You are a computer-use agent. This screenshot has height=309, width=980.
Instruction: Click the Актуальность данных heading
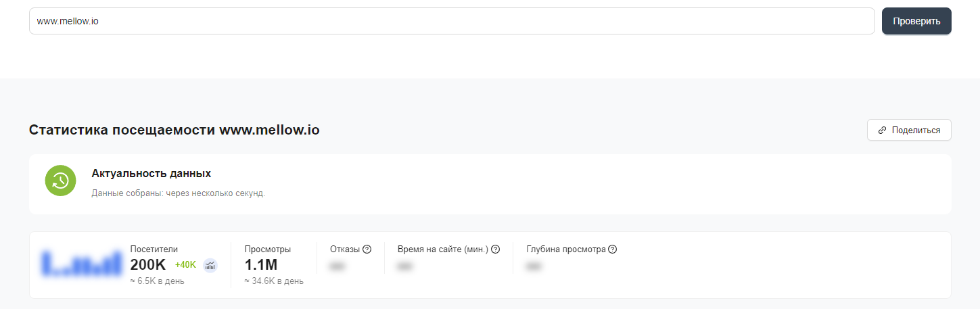coord(151,174)
